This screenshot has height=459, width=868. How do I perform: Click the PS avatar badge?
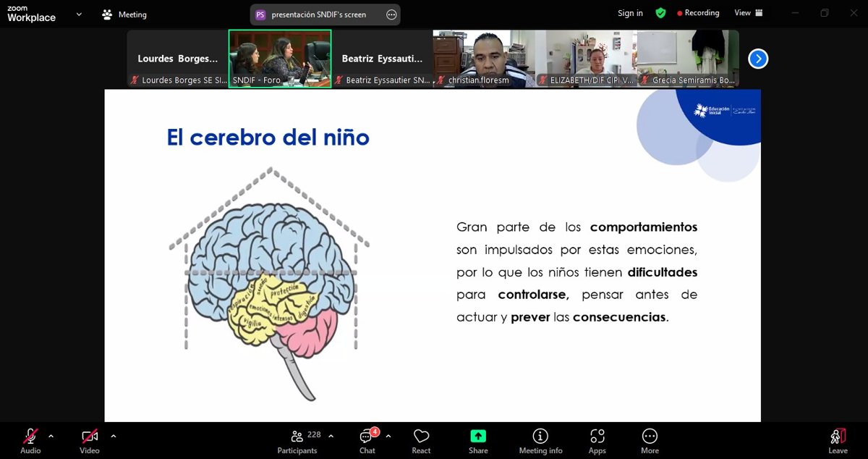(x=260, y=14)
